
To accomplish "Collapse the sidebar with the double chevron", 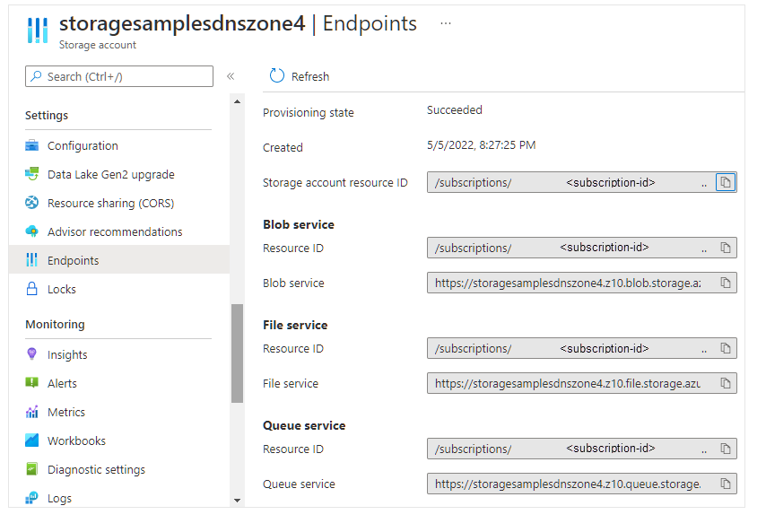I will click(231, 76).
